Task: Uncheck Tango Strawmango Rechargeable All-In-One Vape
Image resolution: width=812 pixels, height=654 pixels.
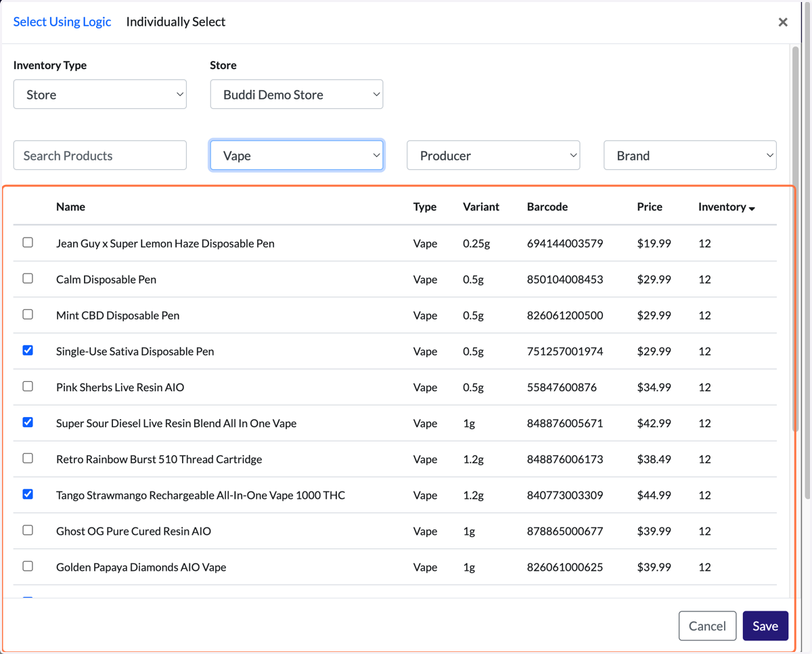Action: (28, 494)
